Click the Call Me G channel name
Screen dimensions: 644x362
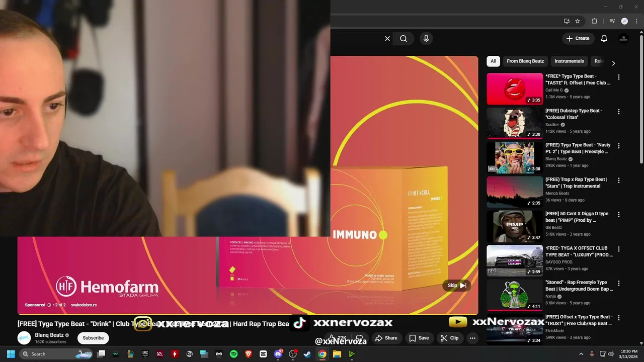[x=554, y=90]
